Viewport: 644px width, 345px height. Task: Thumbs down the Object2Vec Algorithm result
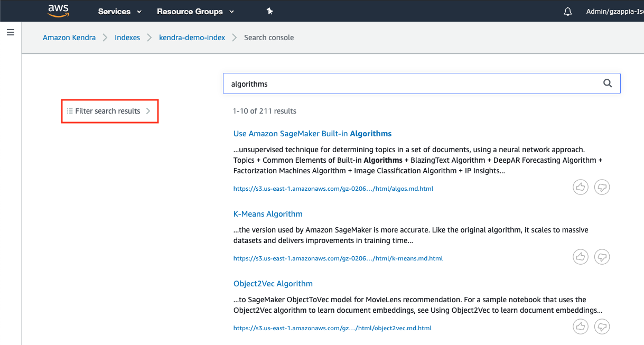pos(602,327)
